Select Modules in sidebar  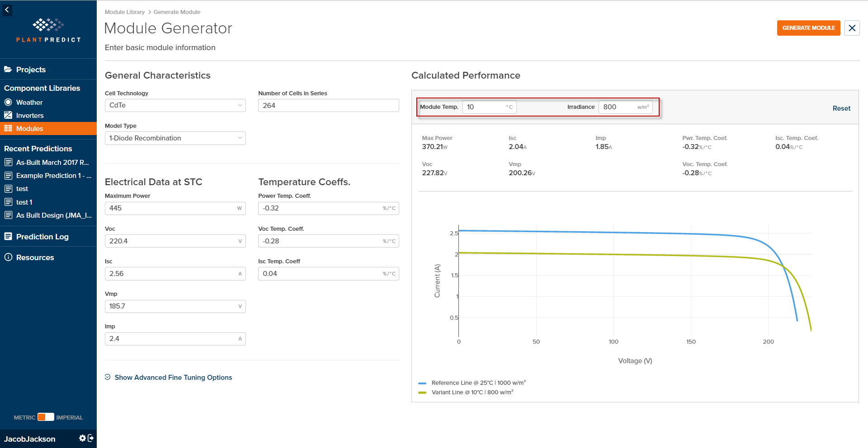(x=48, y=128)
